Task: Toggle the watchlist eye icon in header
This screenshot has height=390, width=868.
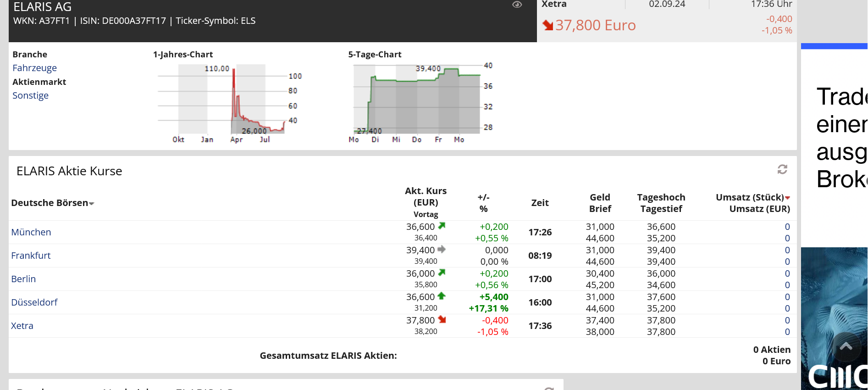Action: [x=517, y=5]
